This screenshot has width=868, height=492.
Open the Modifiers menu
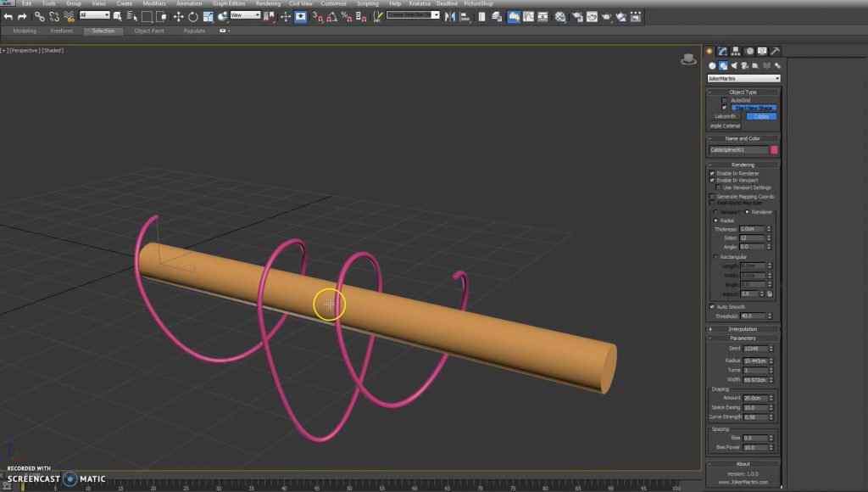click(154, 3)
